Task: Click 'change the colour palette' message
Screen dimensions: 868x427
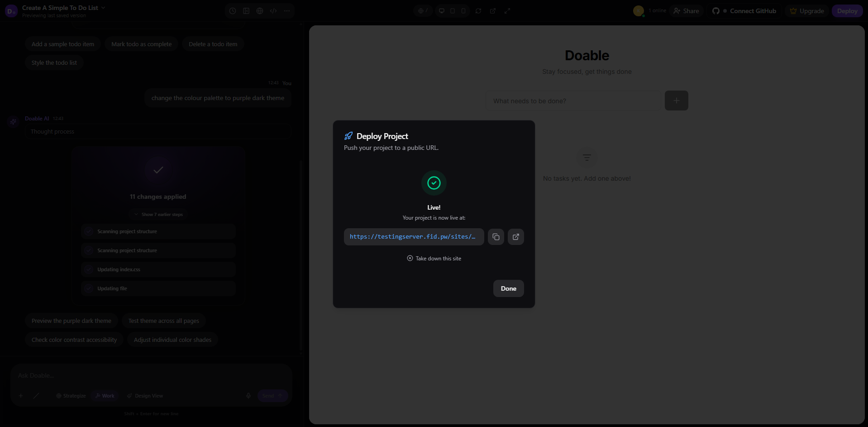Action: tap(218, 98)
